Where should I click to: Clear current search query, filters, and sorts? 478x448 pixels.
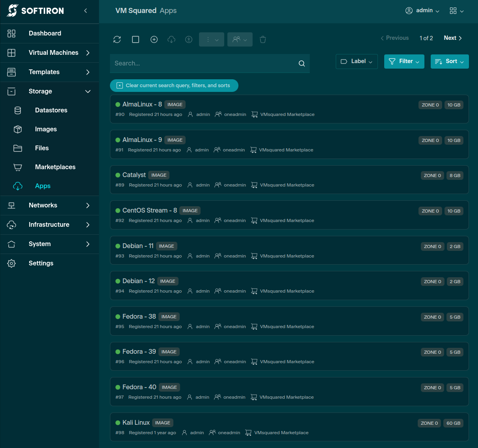point(174,86)
